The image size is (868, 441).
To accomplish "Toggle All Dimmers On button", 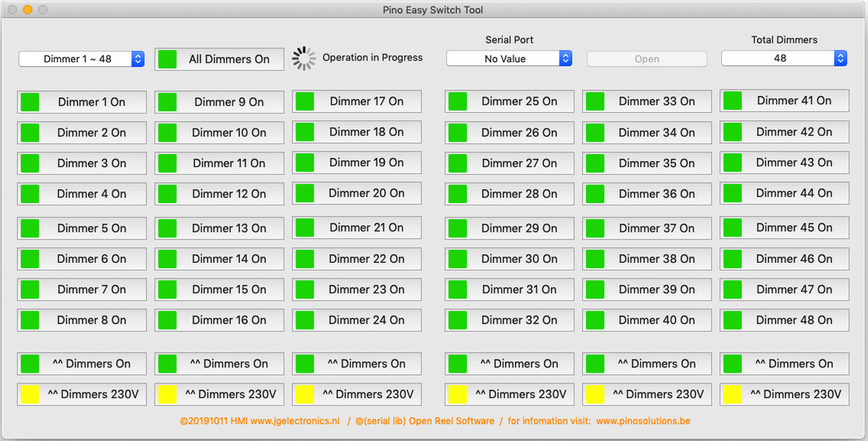I will point(219,59).
